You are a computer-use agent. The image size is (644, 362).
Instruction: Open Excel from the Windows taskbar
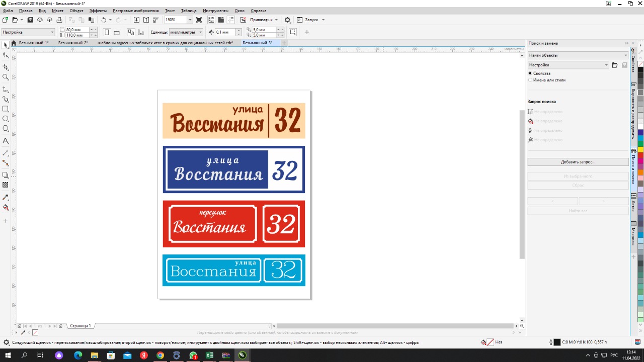(x=209, y=355)
